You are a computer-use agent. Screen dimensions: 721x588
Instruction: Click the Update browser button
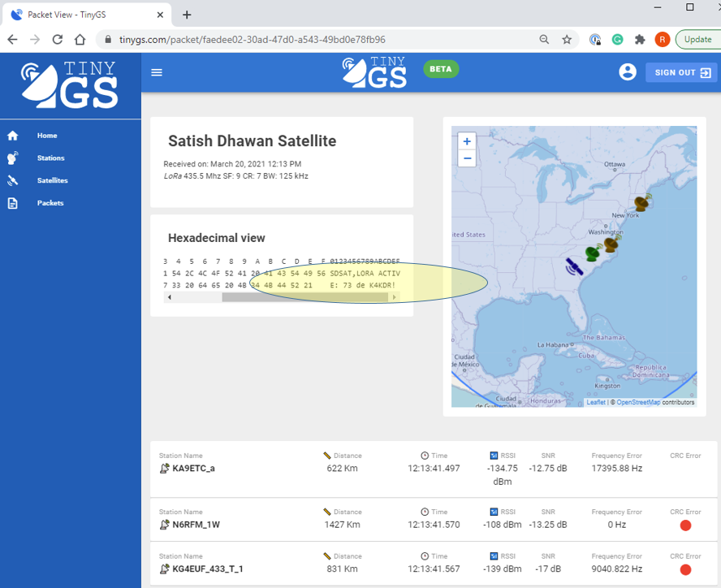tap(698, 40)
